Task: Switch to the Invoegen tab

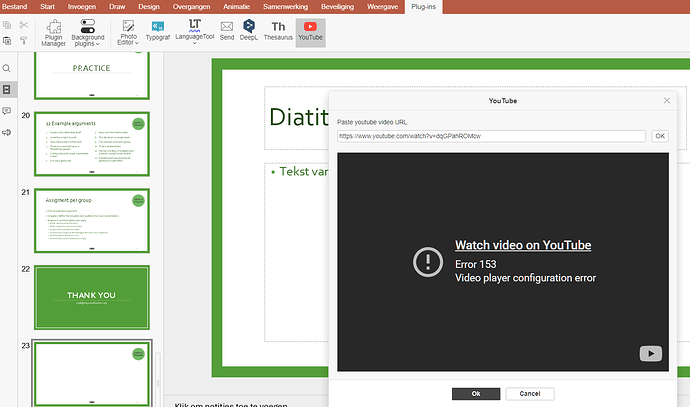Action: tap(82, 7)
